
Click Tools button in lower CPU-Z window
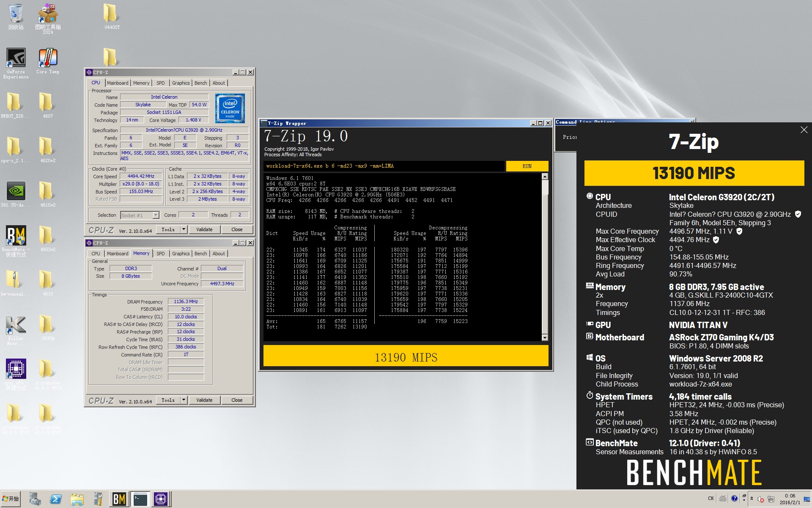tap(168, 400)
